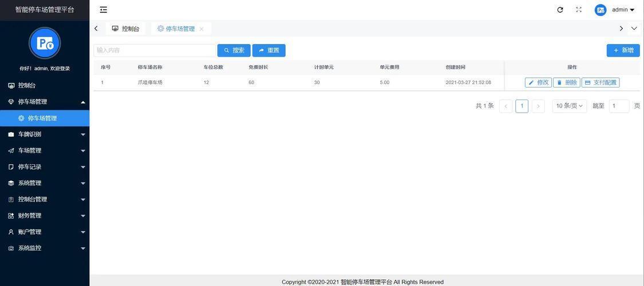Image resolution: width=644 pixels, height=286 pixels.
Task: Click the 新增 button
Action: [x=623, y=50]
